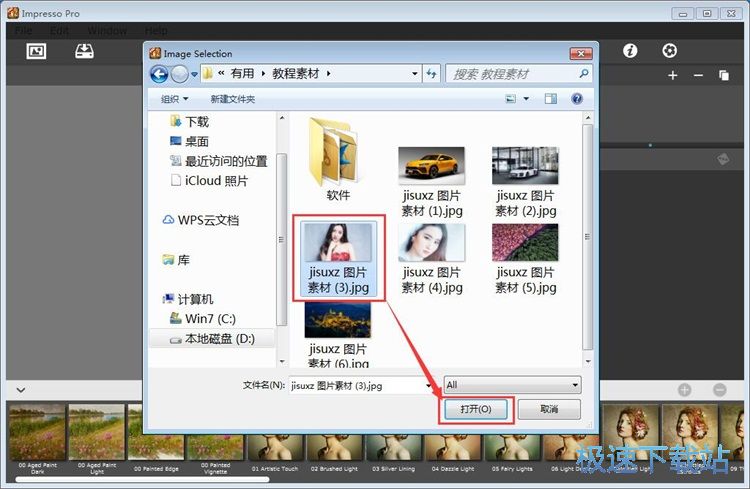Click the search magnifier icon
Image resolution: width=750 pixels, height=489 pixels.
[x=583, y=73]
